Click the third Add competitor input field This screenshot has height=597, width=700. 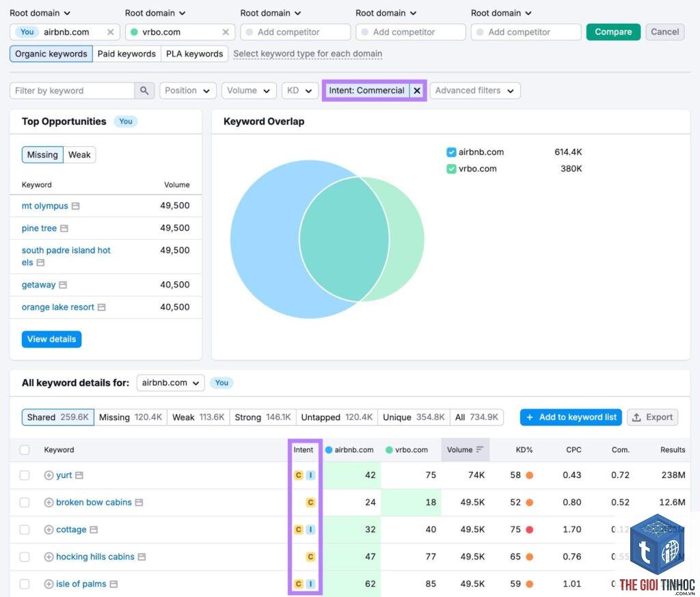[x=526, y=32]
